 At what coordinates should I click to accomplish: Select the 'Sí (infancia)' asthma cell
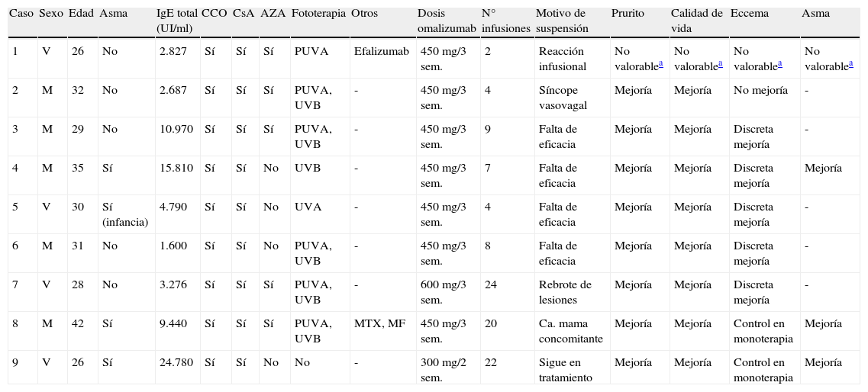[x=124, y=214]
